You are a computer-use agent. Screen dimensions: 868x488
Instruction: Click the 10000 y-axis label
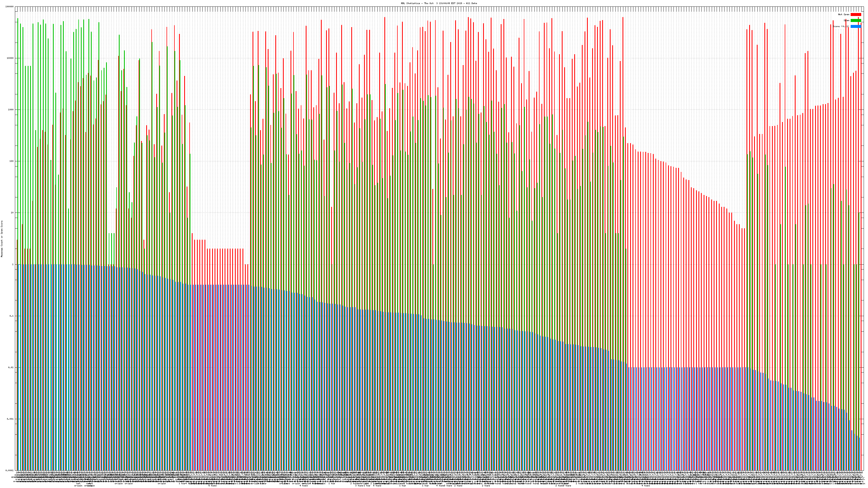tap(11, 58)
